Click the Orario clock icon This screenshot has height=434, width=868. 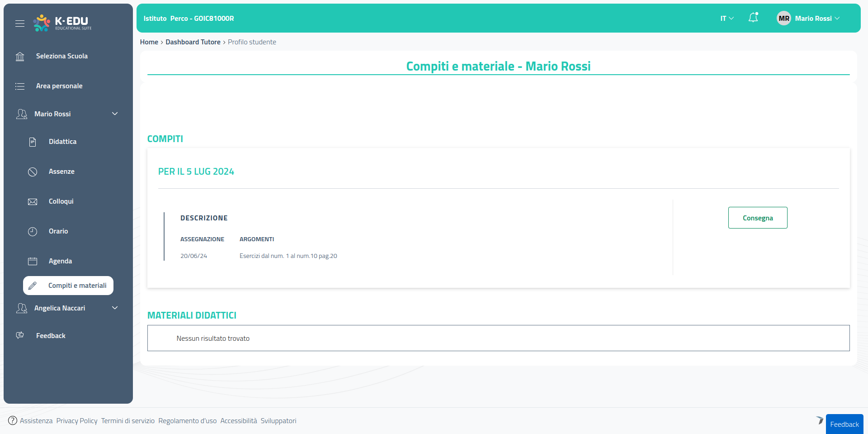(x=33, y=232)
